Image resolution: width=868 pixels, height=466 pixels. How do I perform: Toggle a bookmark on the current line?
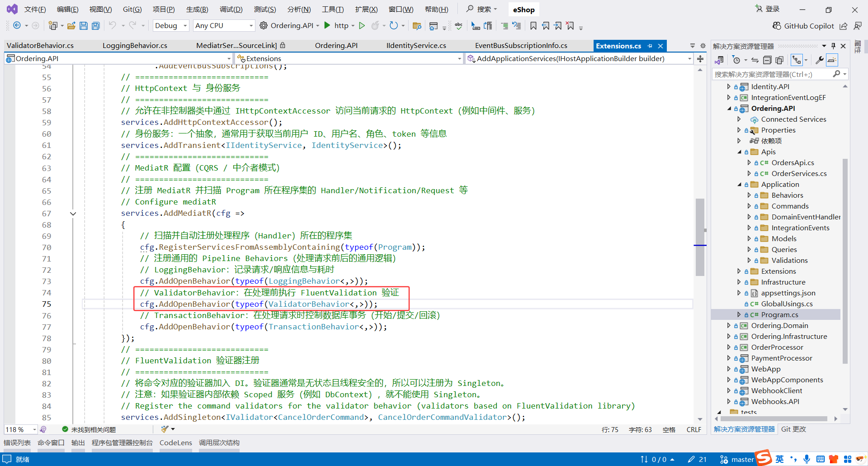[533, 26]
